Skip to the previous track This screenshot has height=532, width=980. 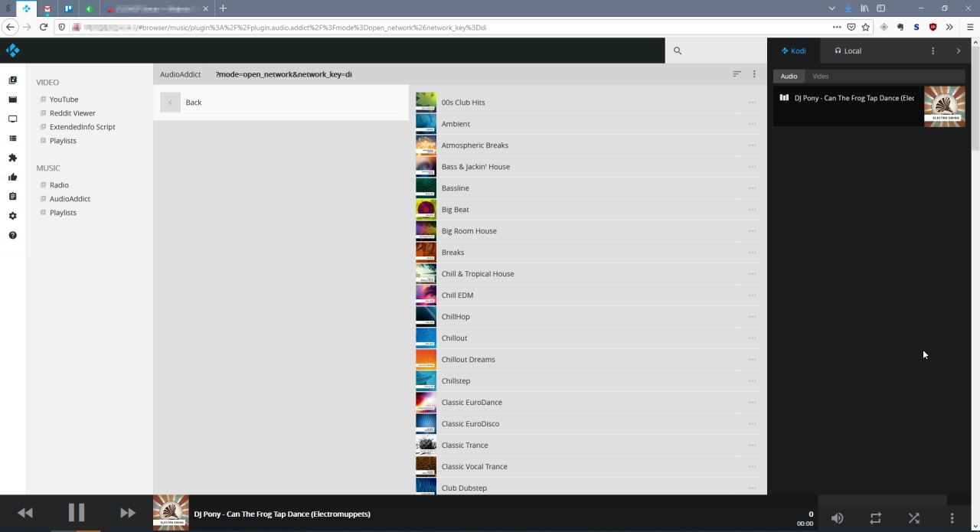pos(25,513)
